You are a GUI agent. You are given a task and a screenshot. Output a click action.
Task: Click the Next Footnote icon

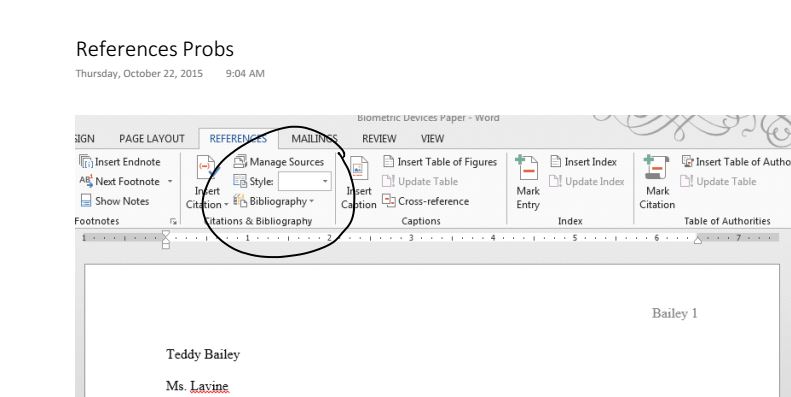(86, 181)
